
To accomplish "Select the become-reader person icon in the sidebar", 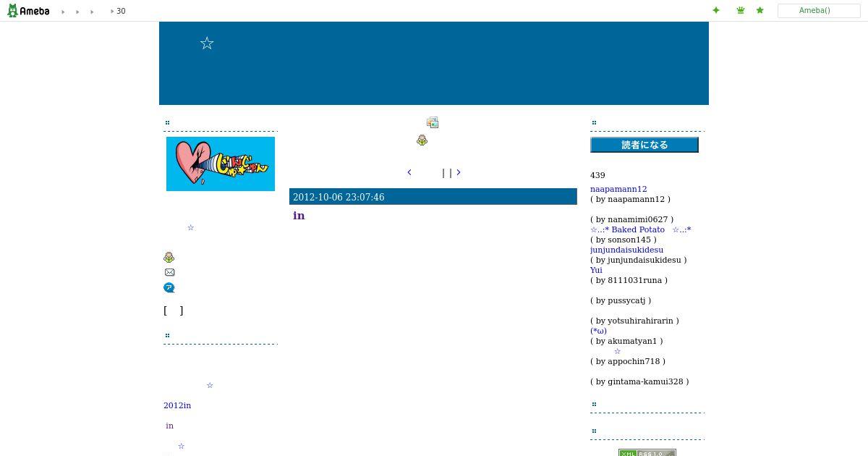I will coord(169,257).
